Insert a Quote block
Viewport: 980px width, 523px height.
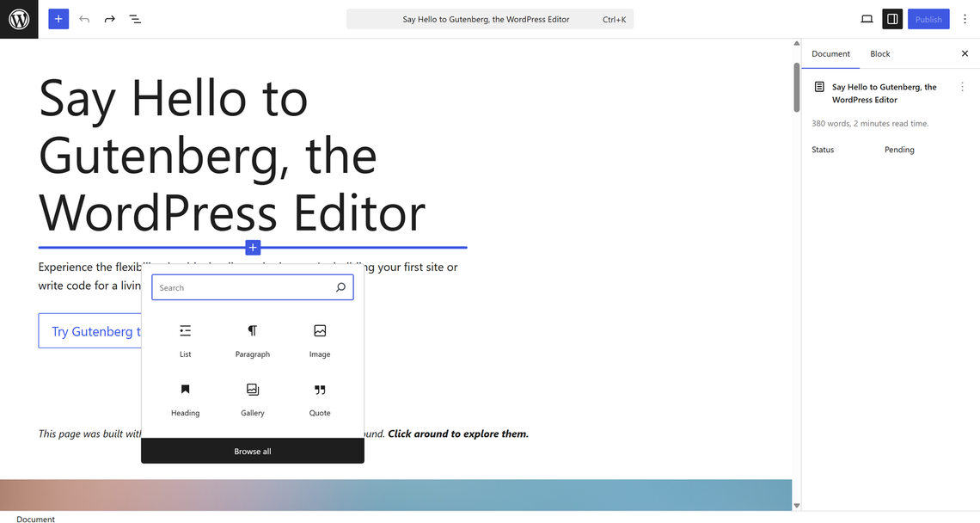pyautogui.click(x=320, y=399)
